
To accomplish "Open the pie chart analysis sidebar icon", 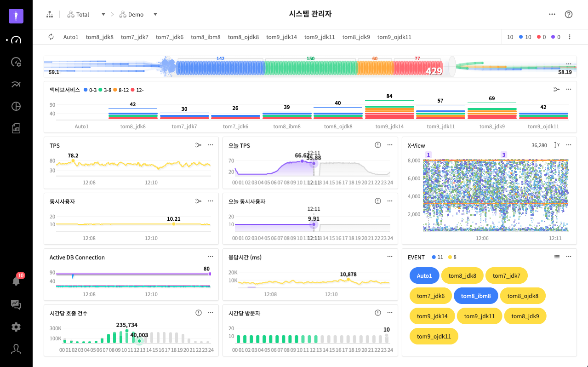I will (x=16, y=106).
